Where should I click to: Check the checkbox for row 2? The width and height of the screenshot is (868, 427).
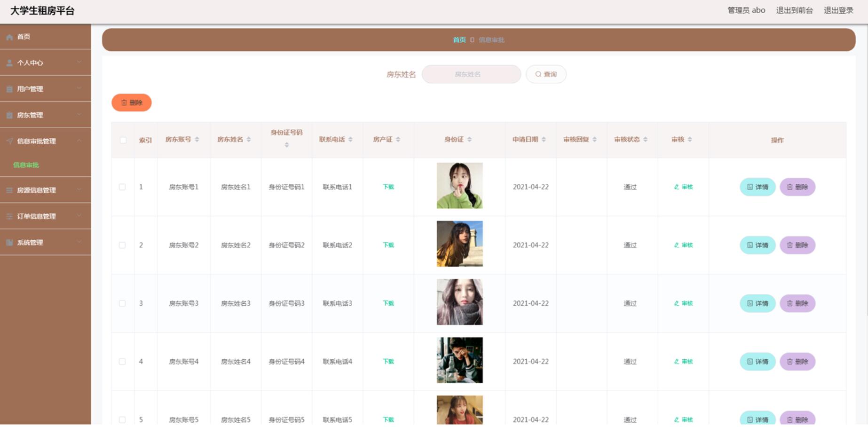122,245
